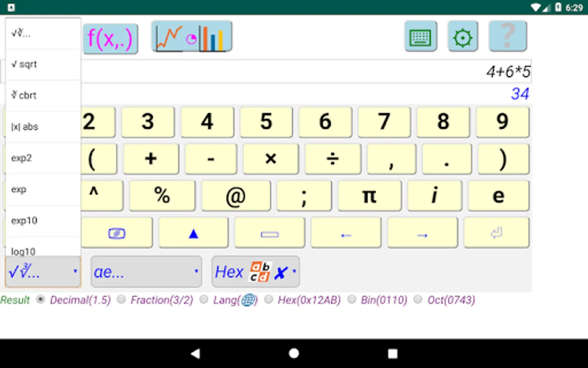
Task: Choose exp2 from the list
Action: tap(43, 158)
